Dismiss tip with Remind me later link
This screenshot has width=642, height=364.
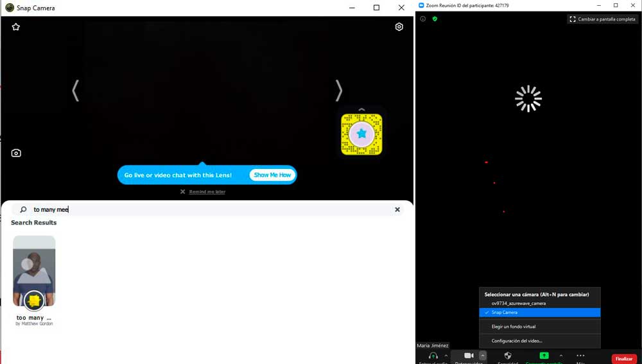pos(207,191)
